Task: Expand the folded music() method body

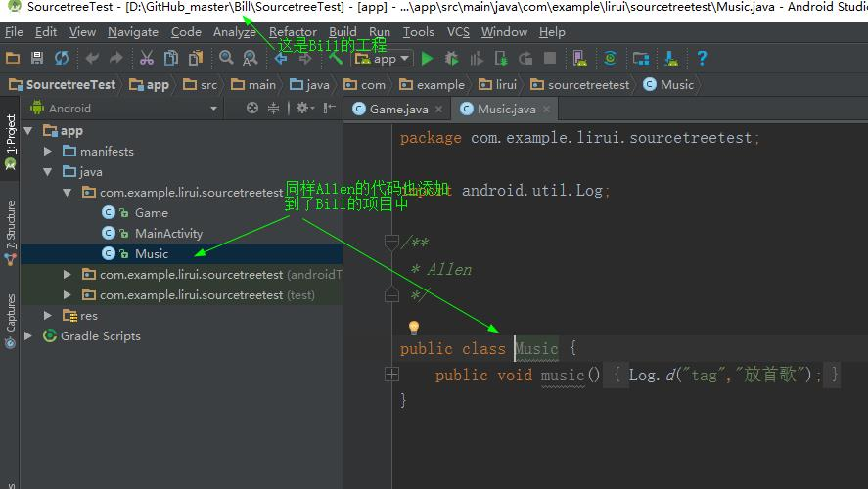Action: click(x=391, y=375)
